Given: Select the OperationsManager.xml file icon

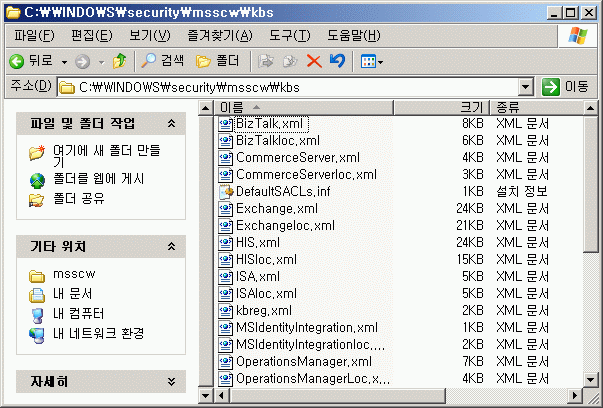Looking at the screenshot, I should [225, 361].
